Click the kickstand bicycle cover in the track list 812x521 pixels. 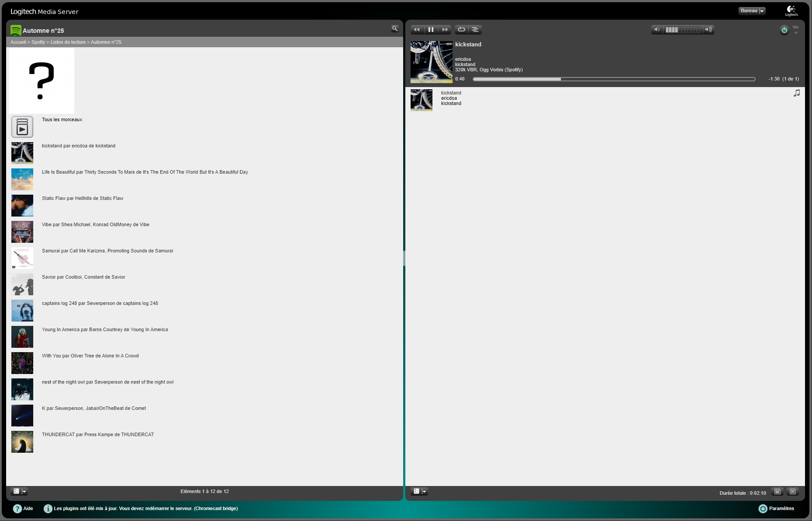(22, 153)
